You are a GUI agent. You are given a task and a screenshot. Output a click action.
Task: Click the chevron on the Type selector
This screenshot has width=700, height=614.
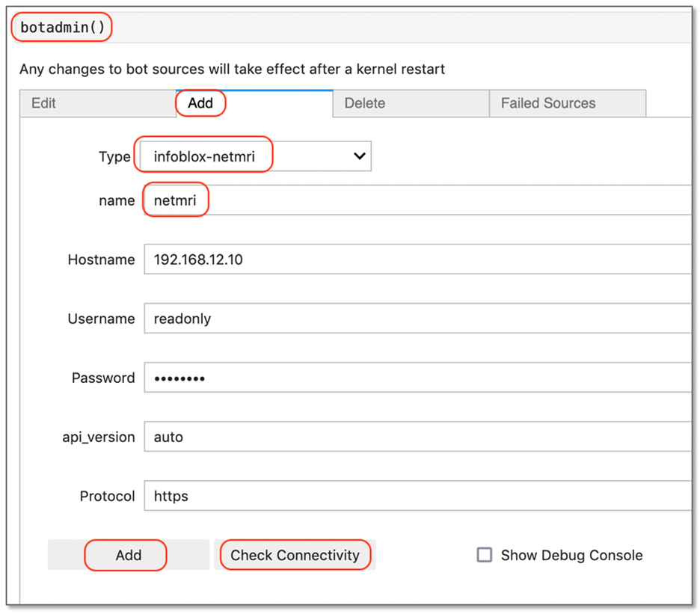357,156
